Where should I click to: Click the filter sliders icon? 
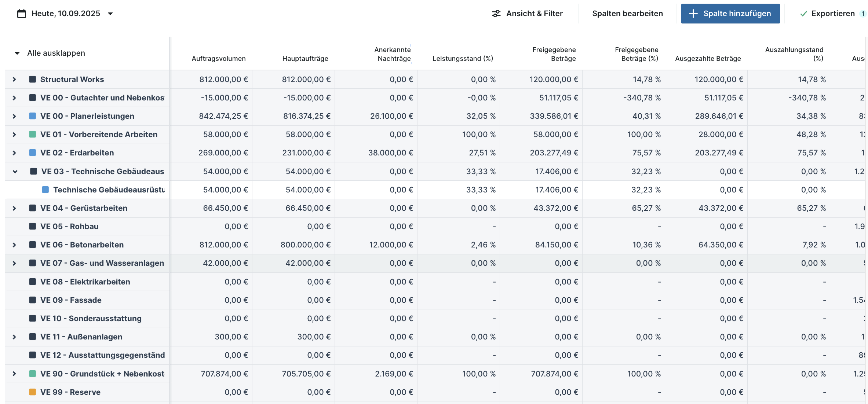tap(496, 14)
